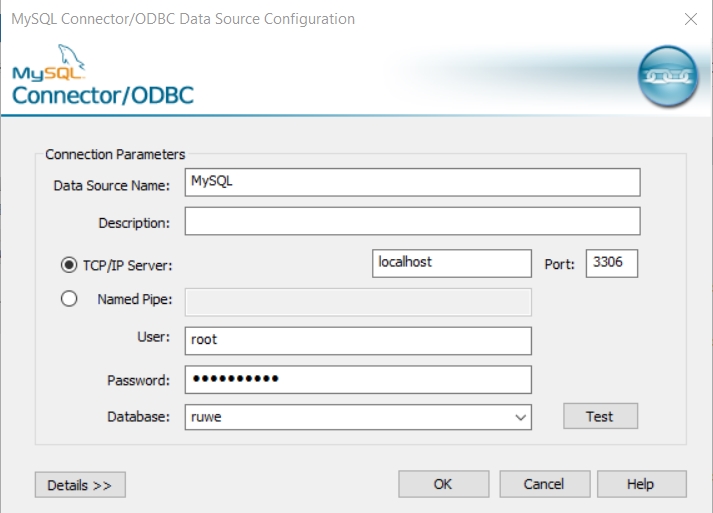Click the OK button

point(444,484)
